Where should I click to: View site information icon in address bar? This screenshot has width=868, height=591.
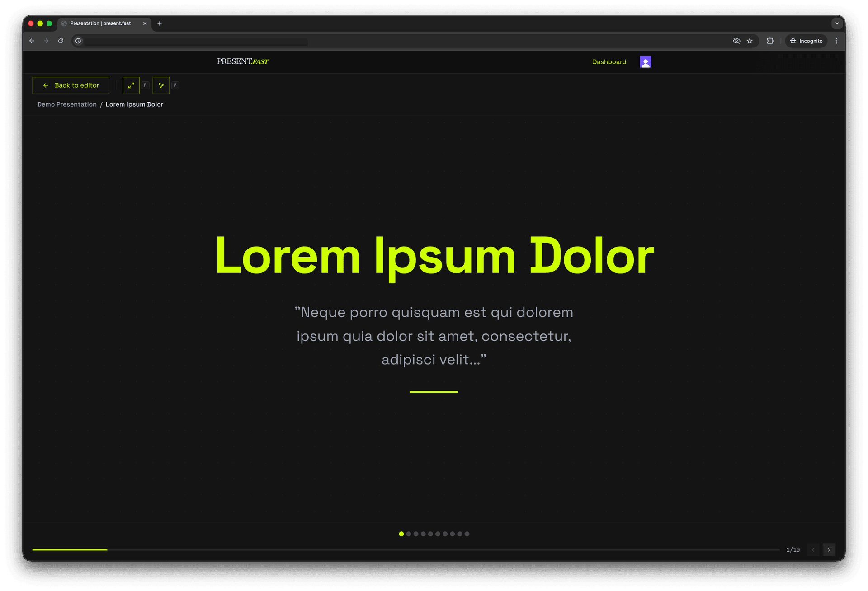click(78, 41)
